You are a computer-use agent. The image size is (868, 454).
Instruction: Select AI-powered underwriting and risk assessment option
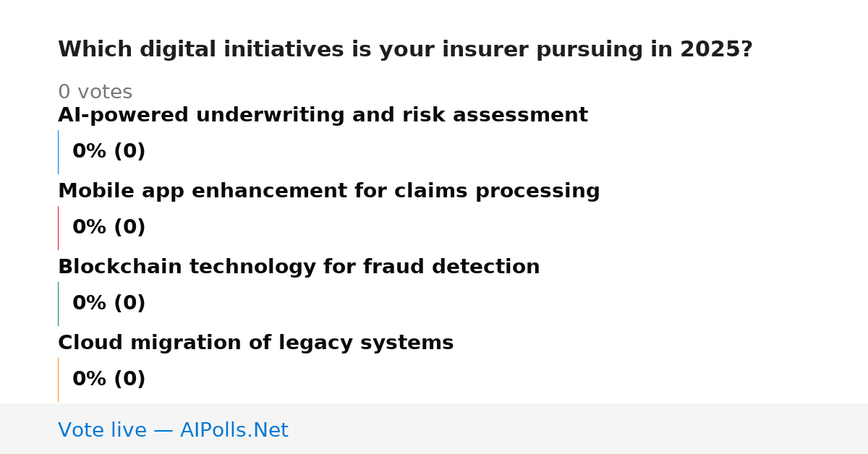pyautogui.click(x=323, y=116)
